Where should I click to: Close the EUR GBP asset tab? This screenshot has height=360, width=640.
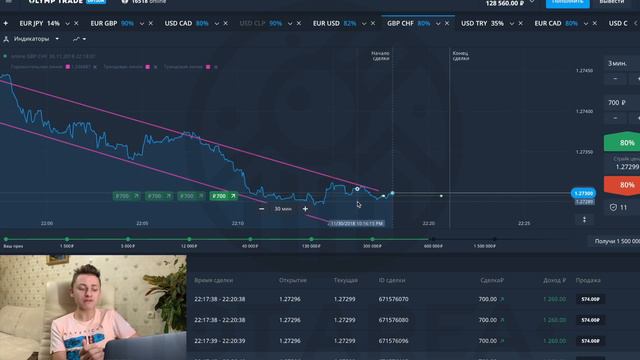(x=151, y=24)
